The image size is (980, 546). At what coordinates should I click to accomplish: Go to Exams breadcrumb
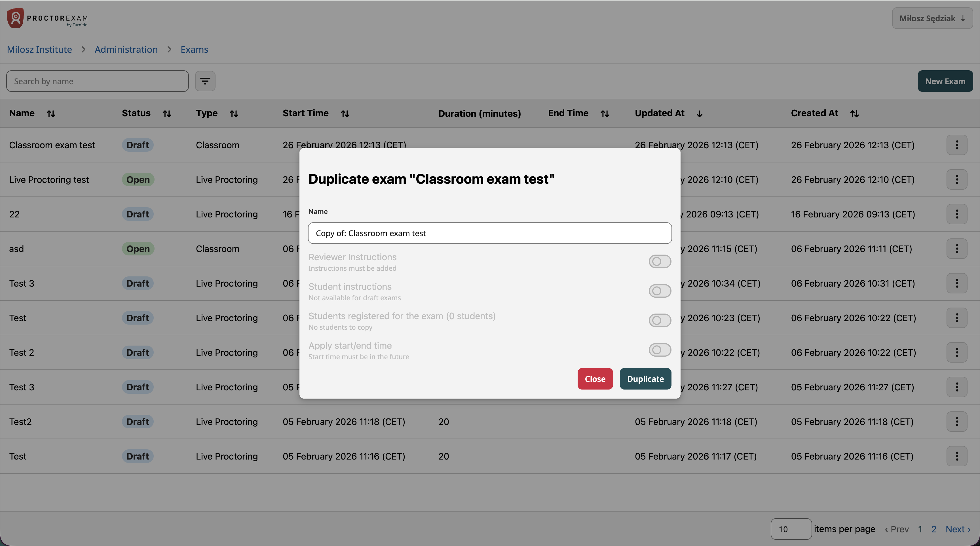194,49
